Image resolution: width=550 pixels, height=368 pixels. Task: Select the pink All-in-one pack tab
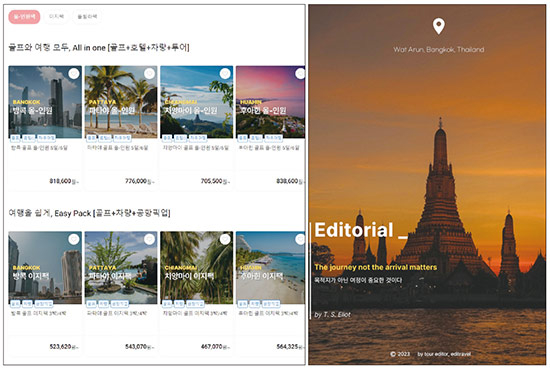click(24, 16)
